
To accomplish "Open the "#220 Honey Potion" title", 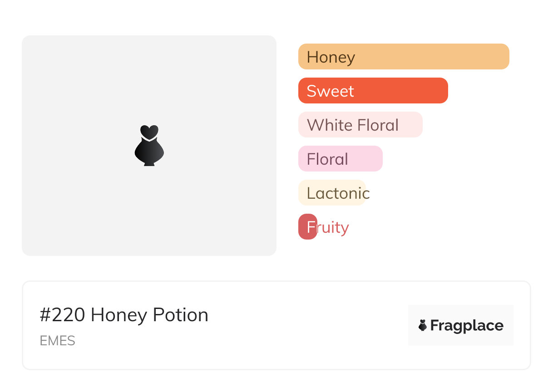I will [x=124, y=315].
